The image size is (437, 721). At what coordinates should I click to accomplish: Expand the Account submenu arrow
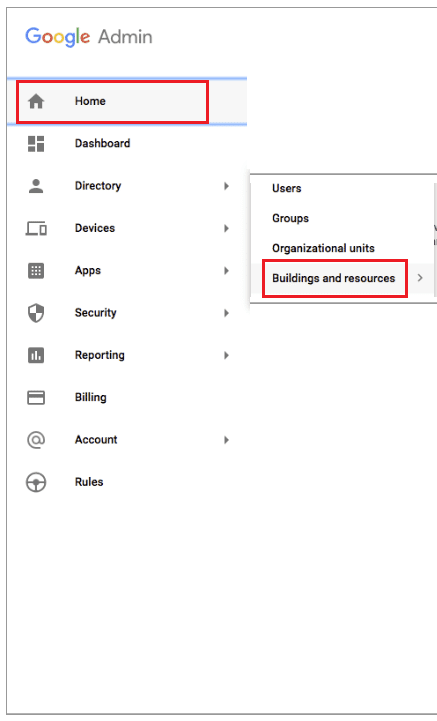tap(226, 440)
